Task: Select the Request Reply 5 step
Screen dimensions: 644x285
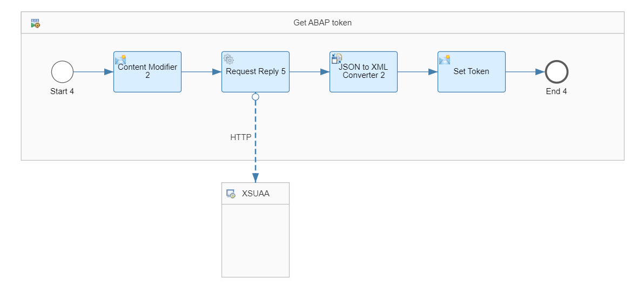Action: [256, 72]
